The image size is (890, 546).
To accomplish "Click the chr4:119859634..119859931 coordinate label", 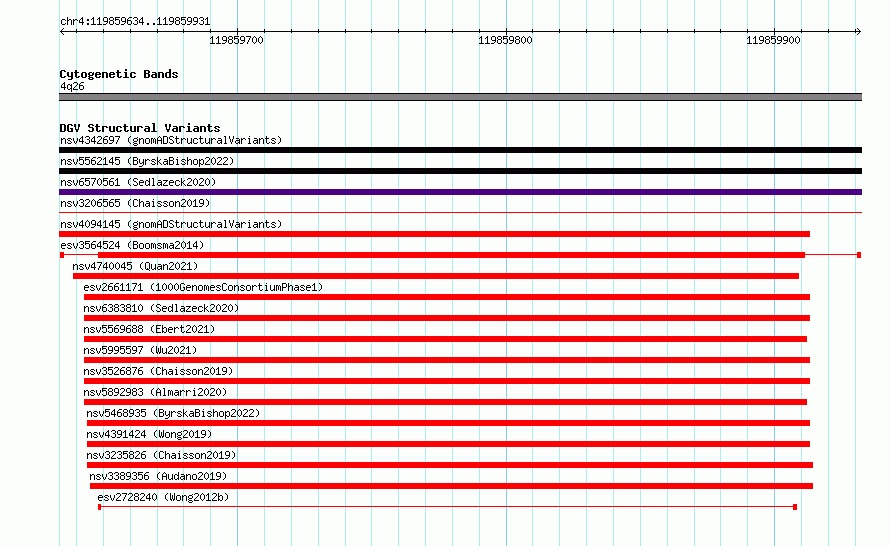I will pos(135,21).
